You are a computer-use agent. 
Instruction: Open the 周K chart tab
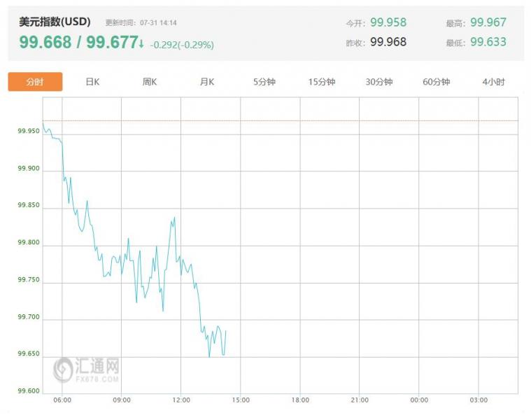point(150,82)
